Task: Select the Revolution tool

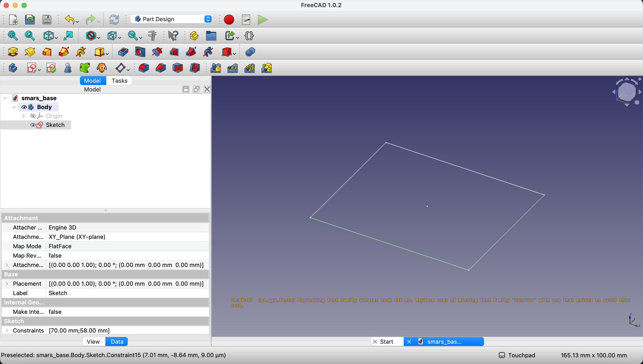Action: pyautogui.click(x=30, y=52)
